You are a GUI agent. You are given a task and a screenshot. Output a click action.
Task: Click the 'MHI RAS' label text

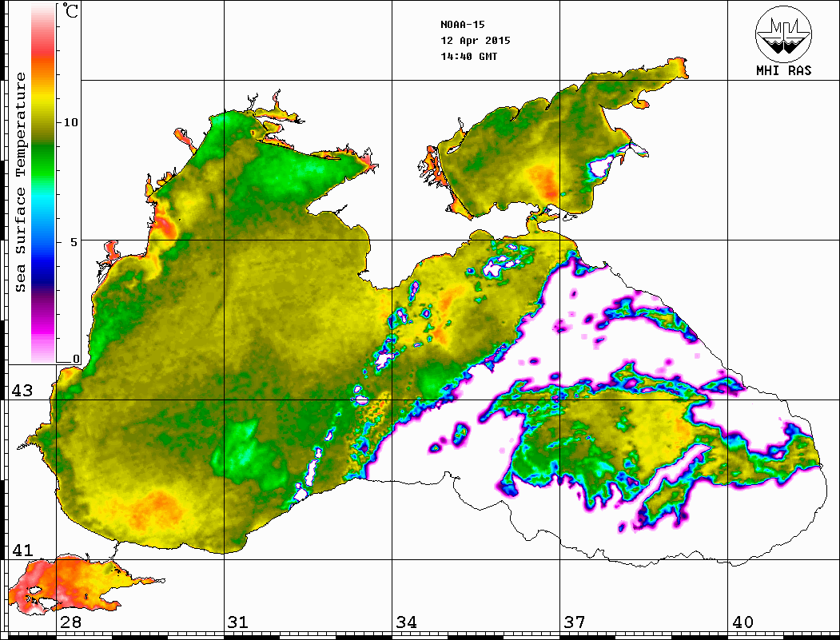tap(784, 70)
